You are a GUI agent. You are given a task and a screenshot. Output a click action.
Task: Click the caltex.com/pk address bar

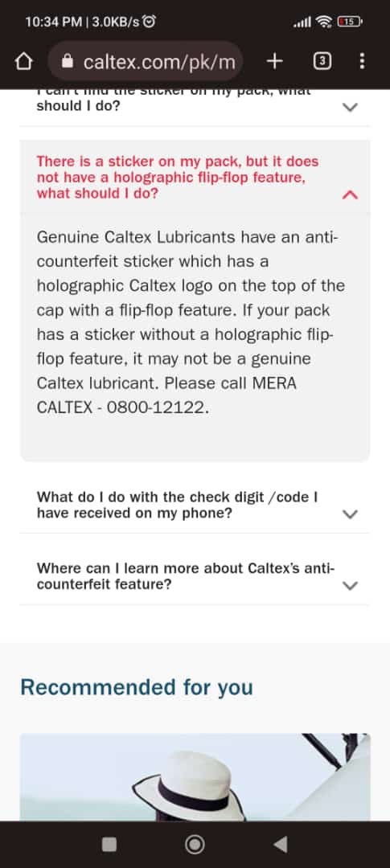point(145,61)
